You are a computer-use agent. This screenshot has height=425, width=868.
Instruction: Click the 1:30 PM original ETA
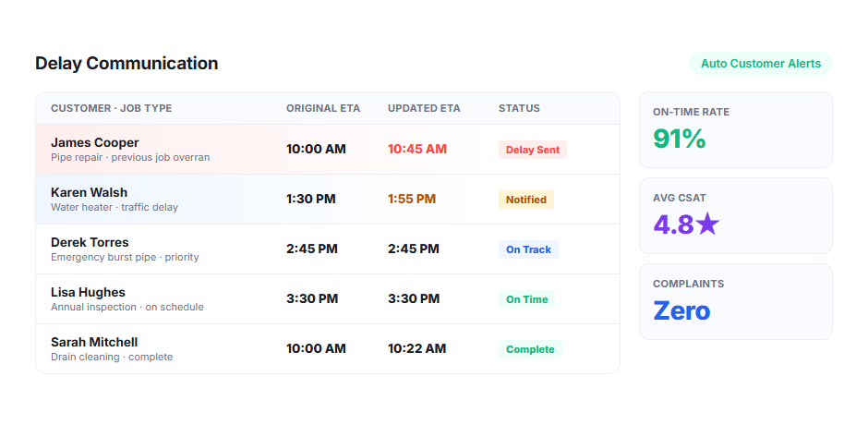(x=310, y=199)
